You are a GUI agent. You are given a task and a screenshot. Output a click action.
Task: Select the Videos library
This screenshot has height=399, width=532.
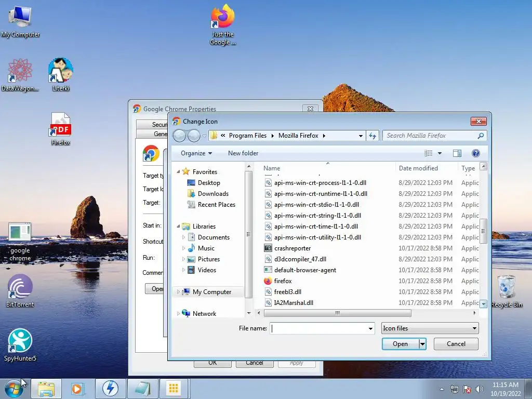coord(207,270)
